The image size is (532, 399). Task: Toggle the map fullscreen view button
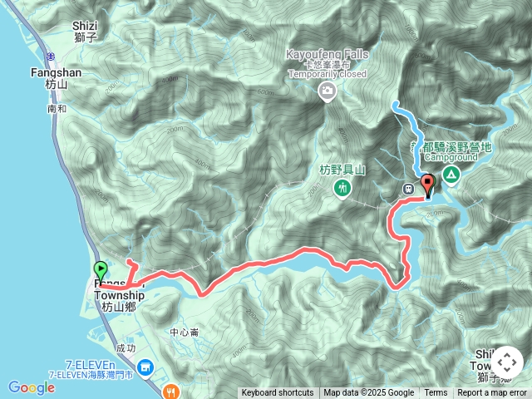(507, 362)
